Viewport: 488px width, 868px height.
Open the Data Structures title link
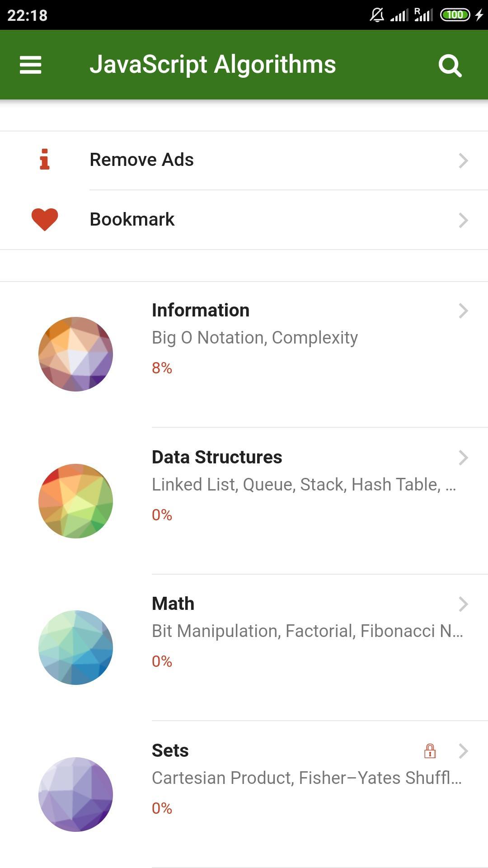coord(217,457)
